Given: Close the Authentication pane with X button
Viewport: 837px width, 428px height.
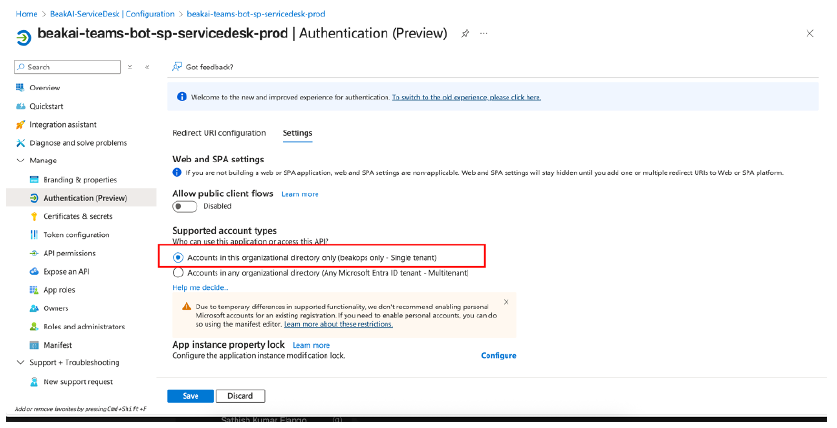Looking at the screenshot, I should click(x=810, y=34).
